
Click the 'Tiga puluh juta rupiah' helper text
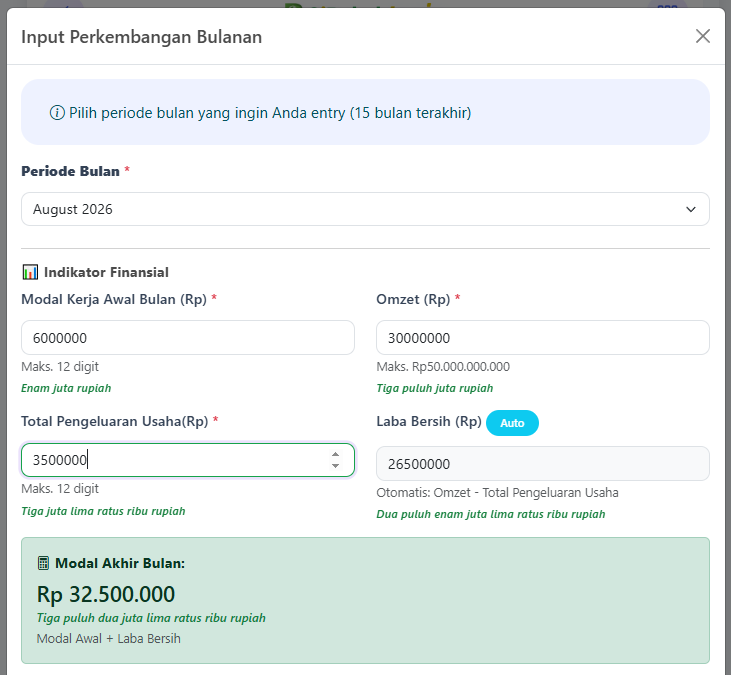tap(434, 388)
